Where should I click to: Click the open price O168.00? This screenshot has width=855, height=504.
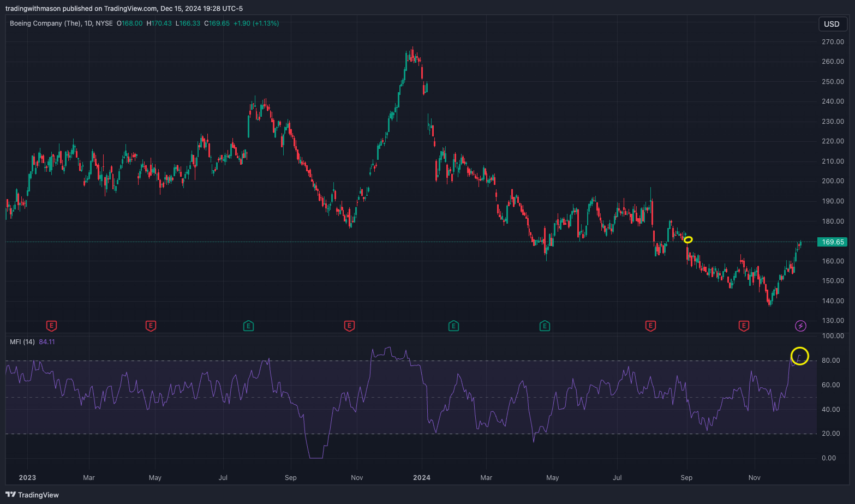coord(130,23)
